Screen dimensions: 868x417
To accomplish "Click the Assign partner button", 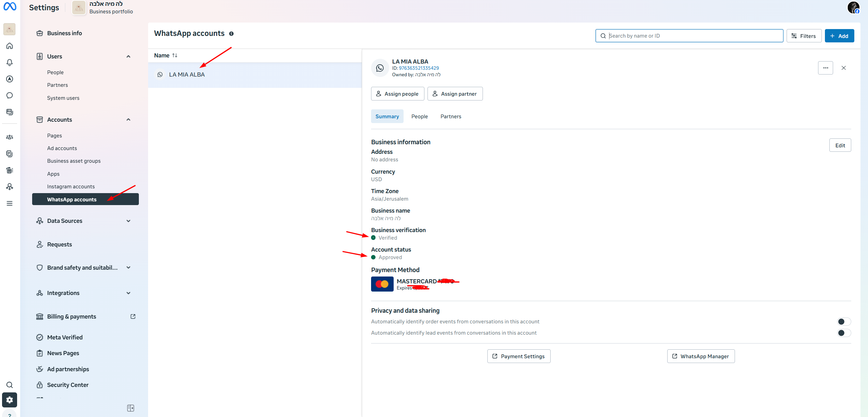I will [455, 94].
